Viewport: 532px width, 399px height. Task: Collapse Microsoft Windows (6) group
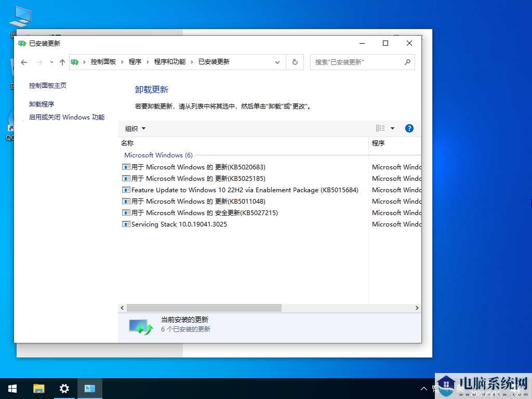[158, 155]
